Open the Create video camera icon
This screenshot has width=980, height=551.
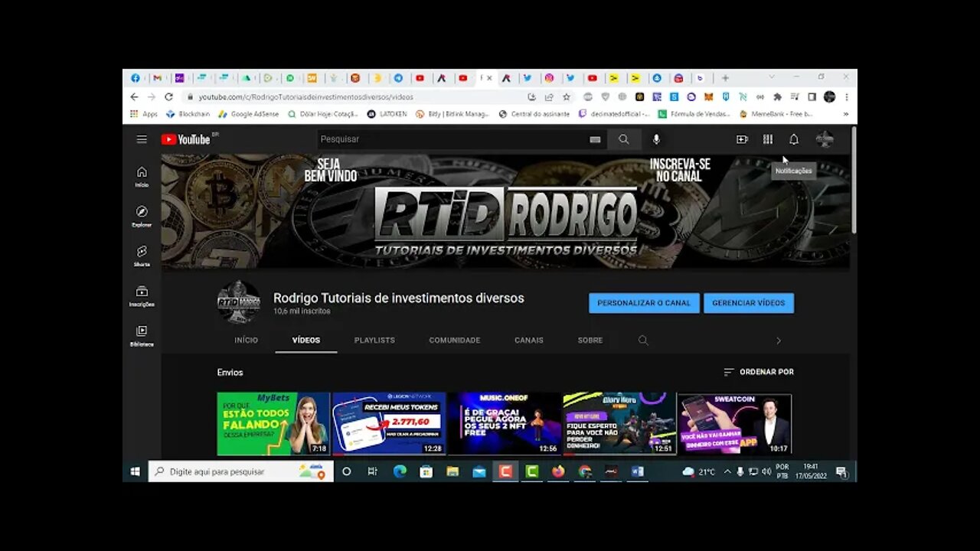point(742,139)
